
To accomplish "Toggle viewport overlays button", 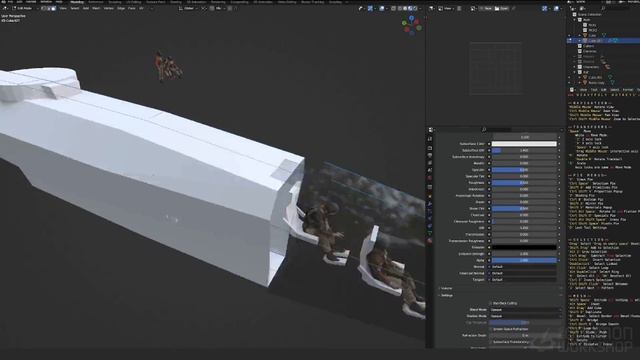I will tap(382, 8).
